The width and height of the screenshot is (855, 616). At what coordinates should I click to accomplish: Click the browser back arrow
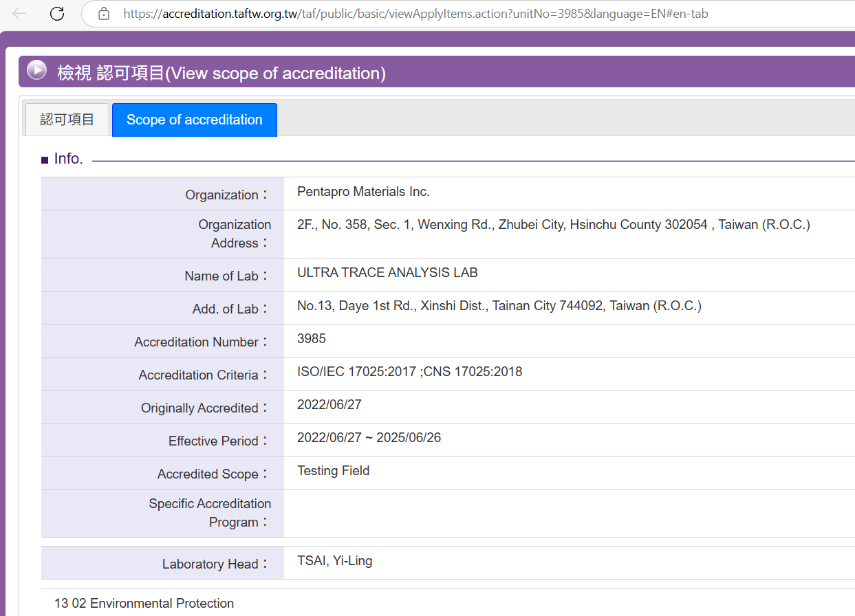(x=19, y=13)
